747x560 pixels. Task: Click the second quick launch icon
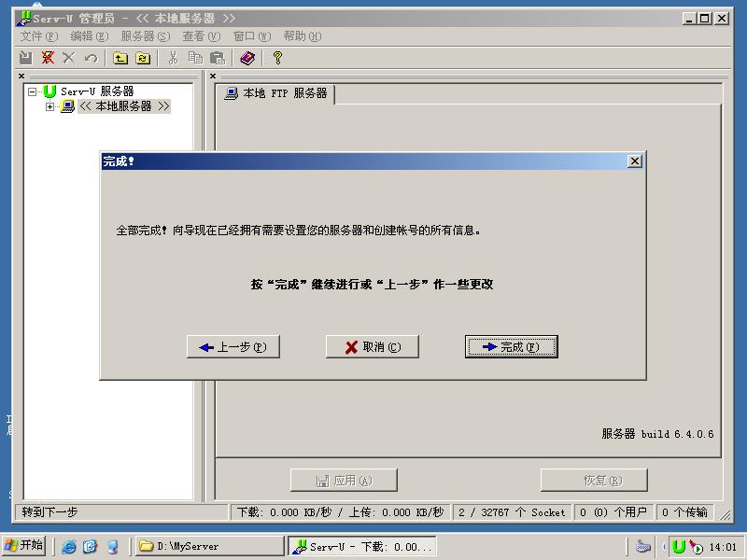pos(90,546)
